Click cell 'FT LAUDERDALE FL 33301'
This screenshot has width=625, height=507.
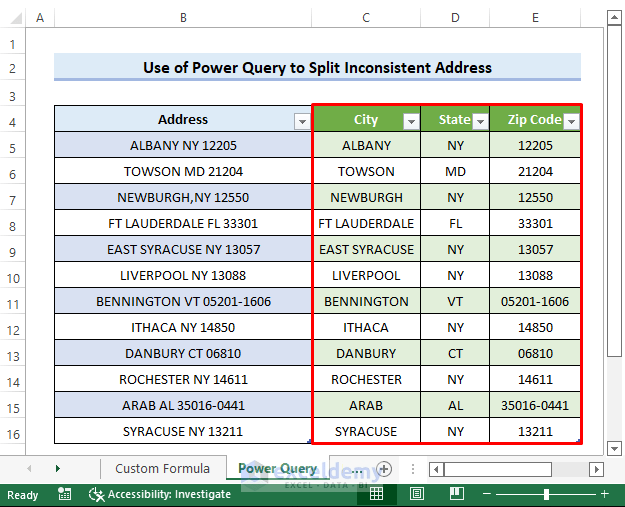183,223
